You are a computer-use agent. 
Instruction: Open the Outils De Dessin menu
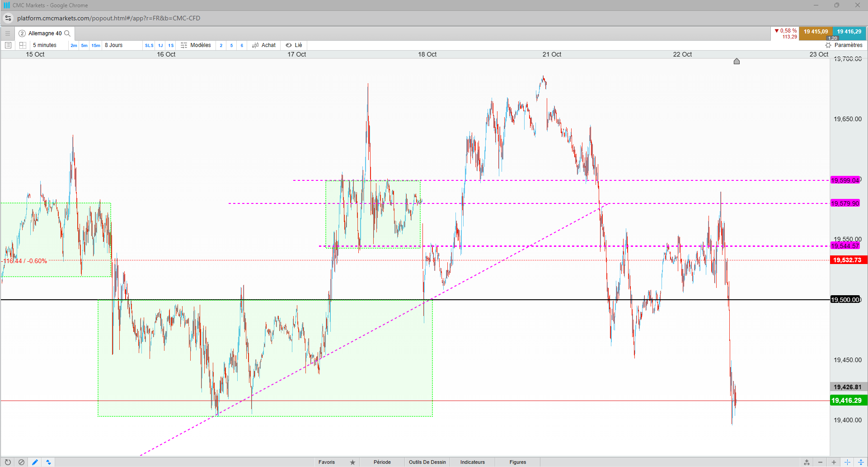[427, 462]
